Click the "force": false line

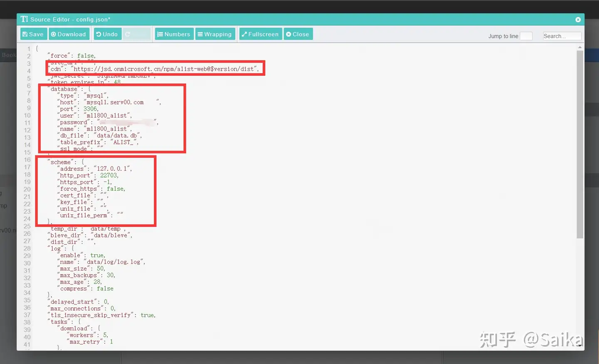[72, 56]
